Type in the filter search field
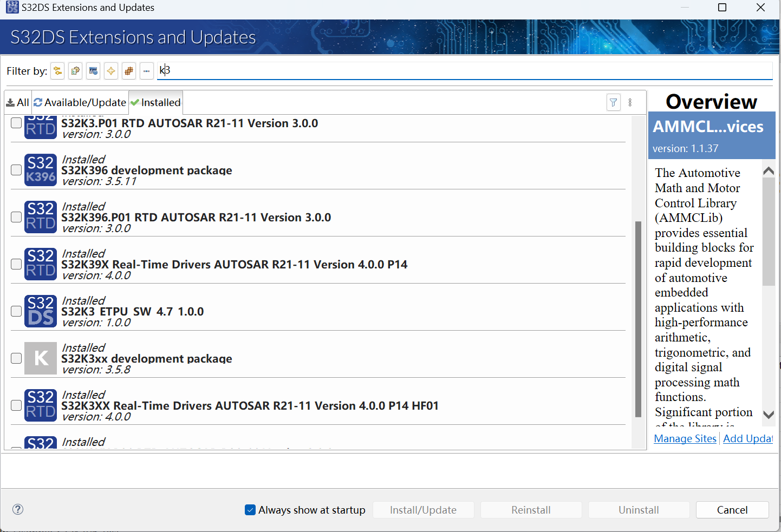 click(379, 70)
